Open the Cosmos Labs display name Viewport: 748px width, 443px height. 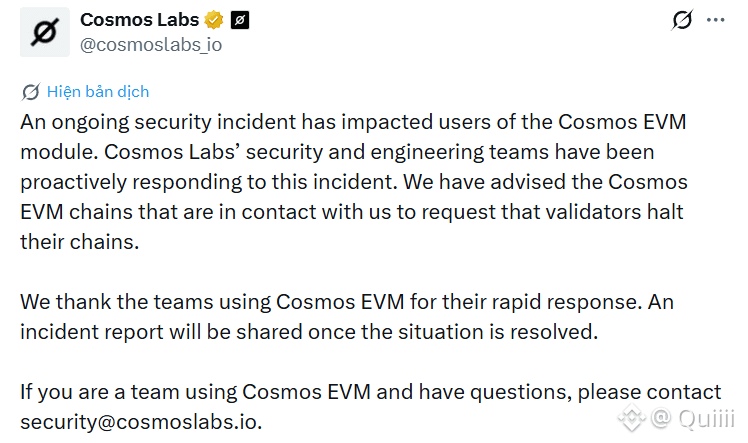pyautogui.click(x=139, y=20)
